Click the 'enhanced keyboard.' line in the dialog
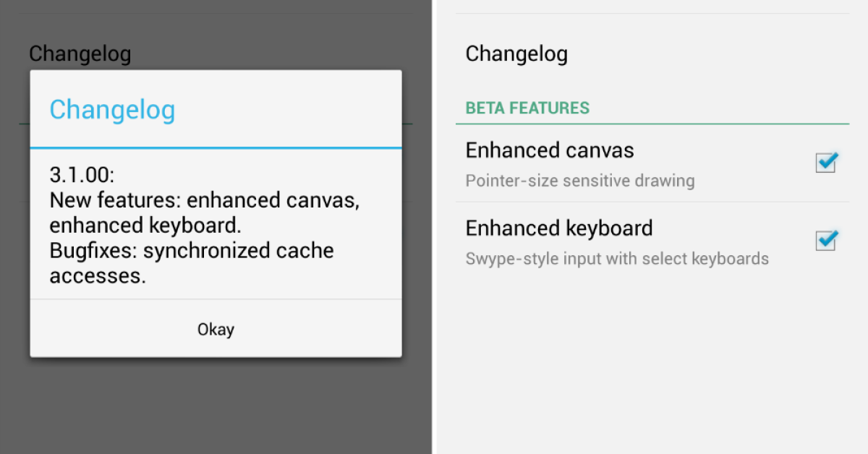Viewport: 868px width, 454px height. 145,226
